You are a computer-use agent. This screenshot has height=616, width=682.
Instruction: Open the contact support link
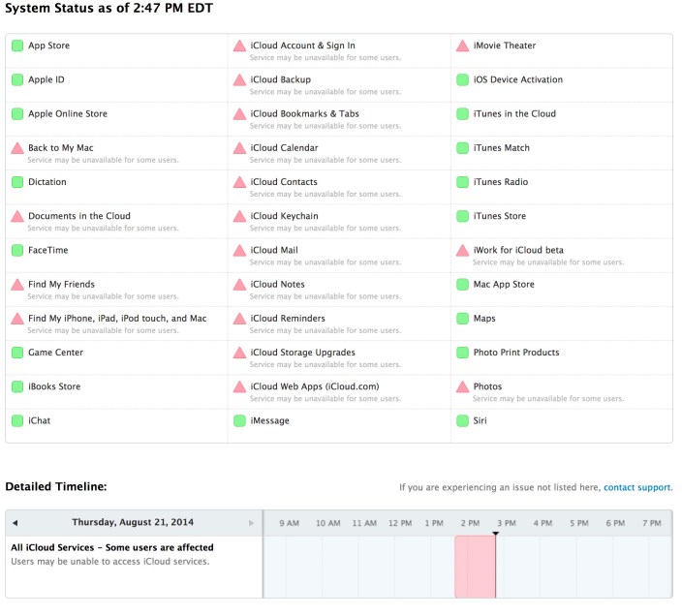pyautogui.click(x=637, y=487)
